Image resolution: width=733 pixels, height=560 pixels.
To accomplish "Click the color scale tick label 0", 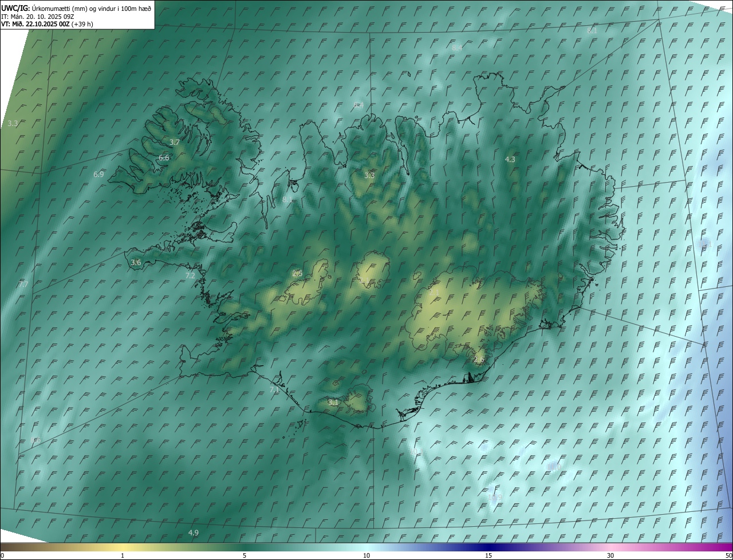I will [x=2, y=555].
